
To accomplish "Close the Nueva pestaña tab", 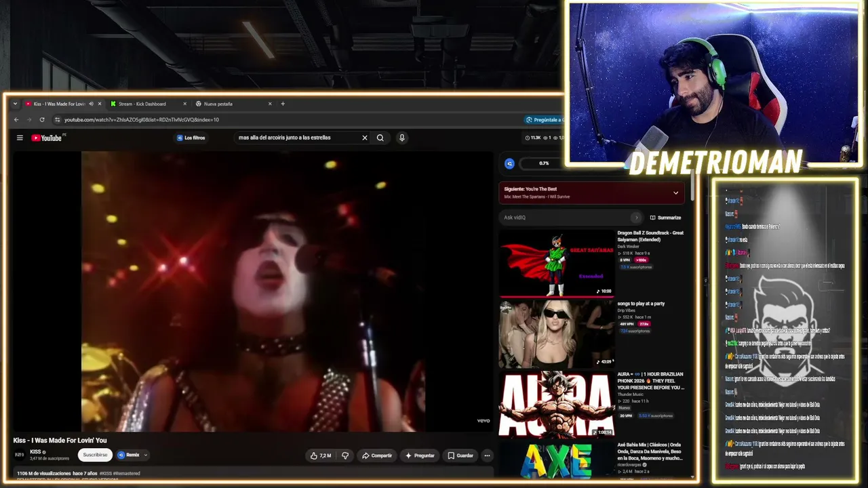I will click(270, 104).
